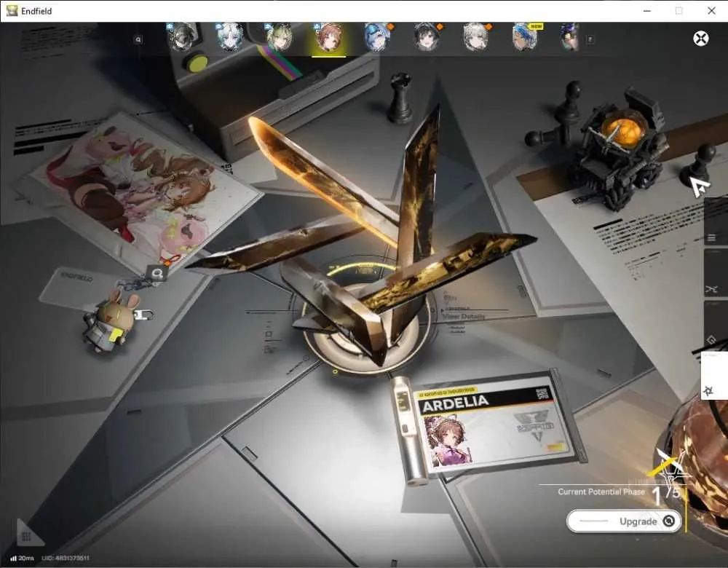728x568 pixels.
Task: Click the Current Potential Phase label
Action: (601, 492)
